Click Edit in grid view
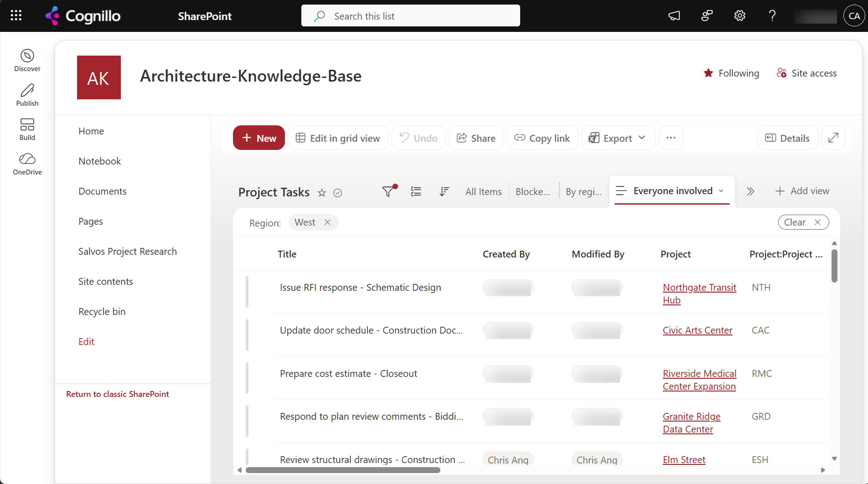 (x=338, y=138)
